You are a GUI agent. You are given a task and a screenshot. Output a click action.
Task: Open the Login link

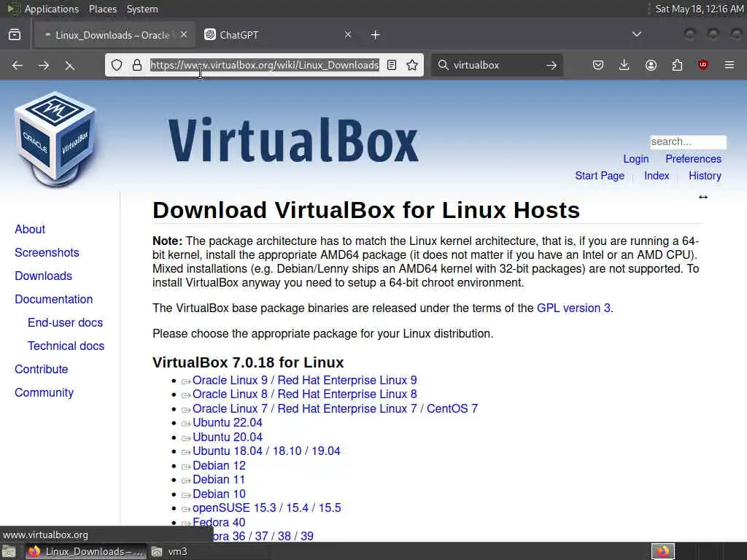636,159
